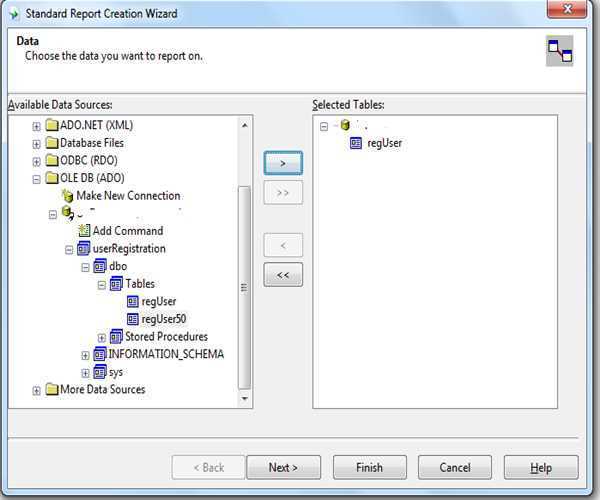Click the Finish button
The width and height of the screenshot is (600, 500).
(369, 467)
